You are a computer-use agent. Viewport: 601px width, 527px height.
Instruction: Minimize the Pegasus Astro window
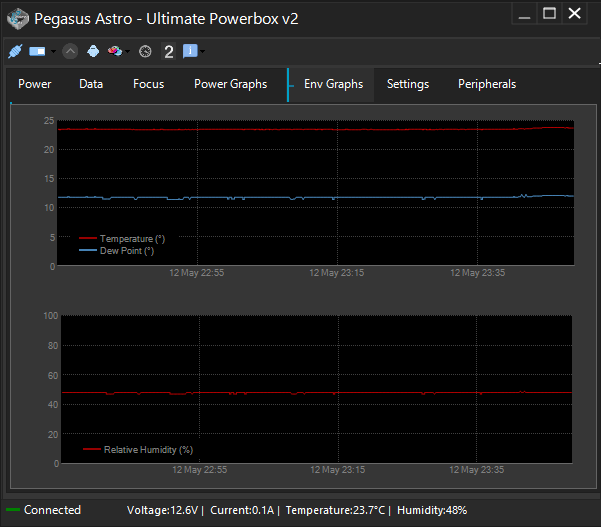pyautogui.click(x=524, y=14)
